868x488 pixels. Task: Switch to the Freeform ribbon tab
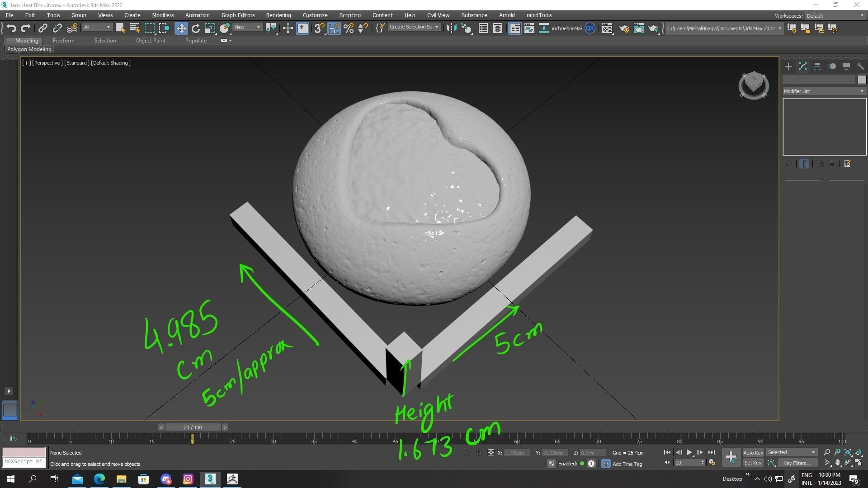(x=63, y=40)
